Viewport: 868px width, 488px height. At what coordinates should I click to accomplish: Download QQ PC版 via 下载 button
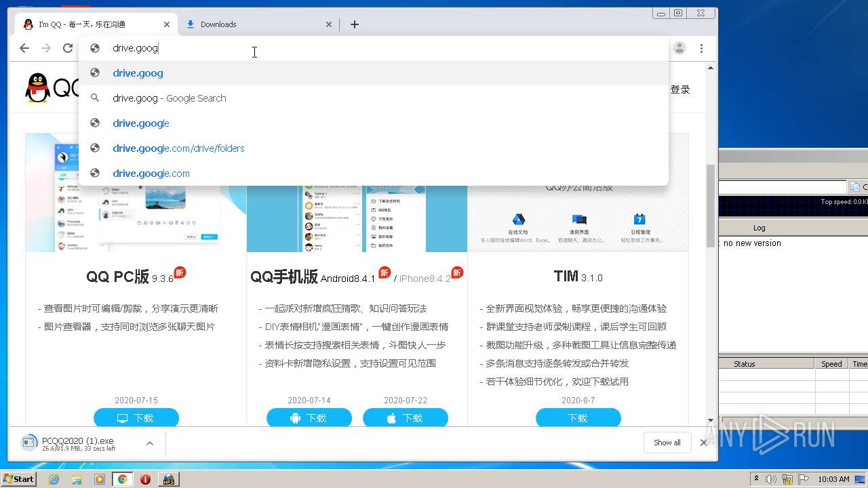coord(136,418)
